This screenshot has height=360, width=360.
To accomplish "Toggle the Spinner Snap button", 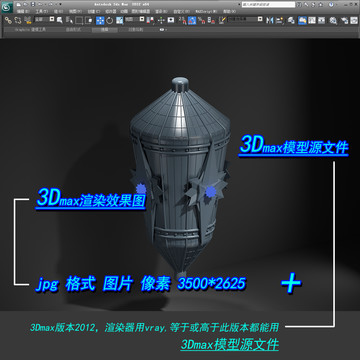I will pyautogui.click(x=211, y=20).
